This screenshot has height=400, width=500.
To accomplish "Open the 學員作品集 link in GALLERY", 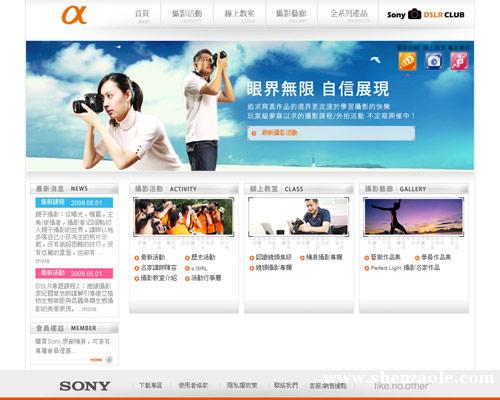I will tap(436, 257).
